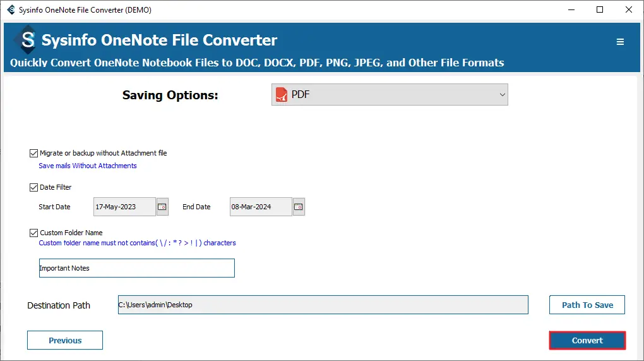
Task: Click the Start Date field 17-May-2023
Action: coord(124,207)
